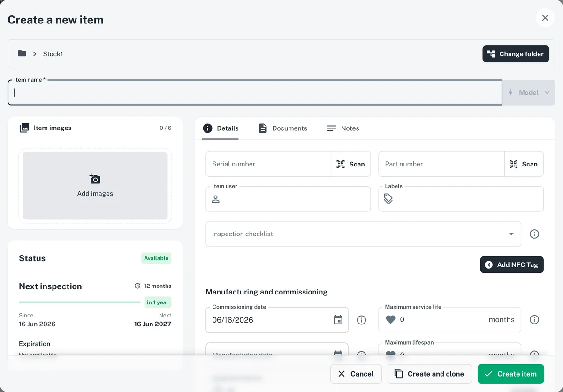Click the tag icon in Labels
This screenshot has height=392, width=563.
tap(388, 199)
